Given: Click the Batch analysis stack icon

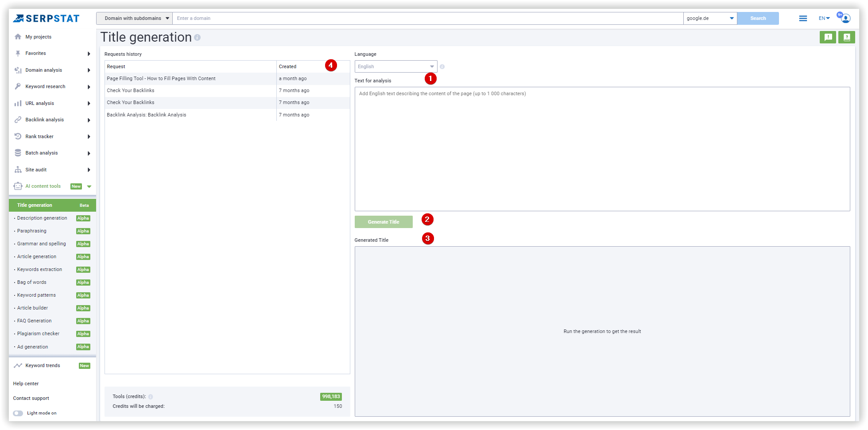Looking at the screenshot, I should 18,153.
